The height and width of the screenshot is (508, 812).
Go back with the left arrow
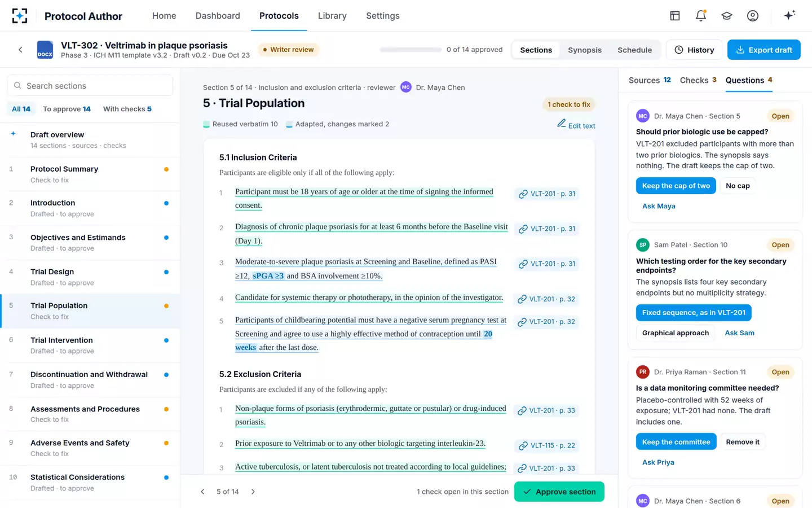click(20, 50)
